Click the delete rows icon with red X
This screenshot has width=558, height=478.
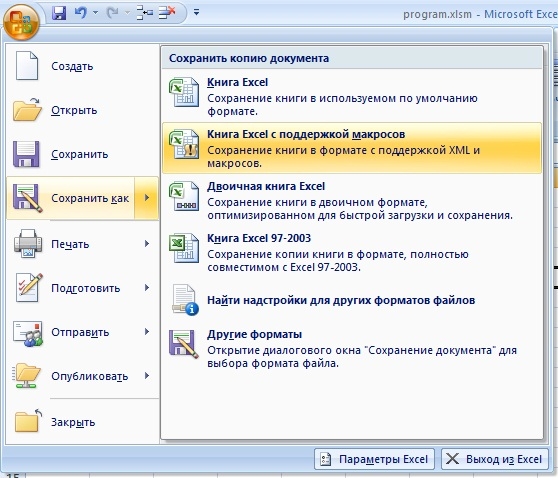(167, 13)
